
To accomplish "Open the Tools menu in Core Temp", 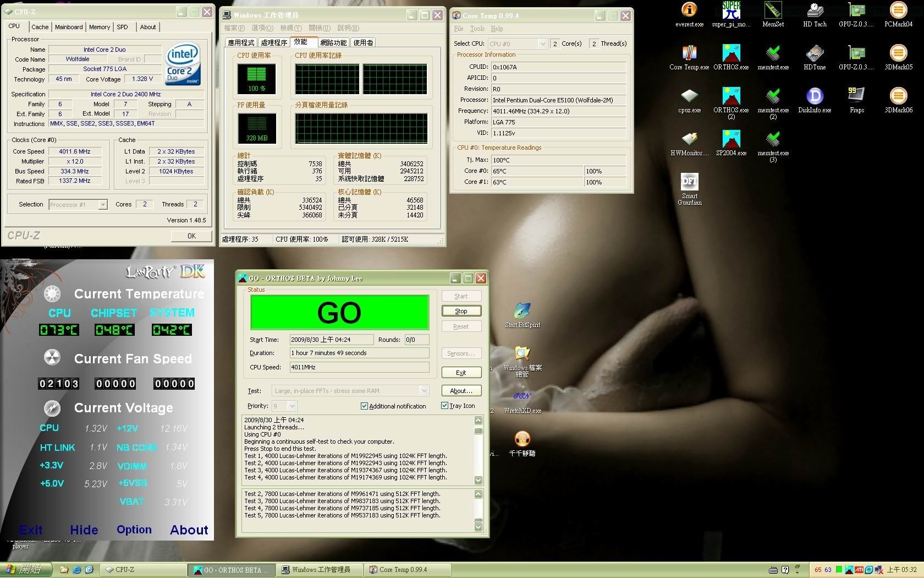I will click(x=477, y=29).
